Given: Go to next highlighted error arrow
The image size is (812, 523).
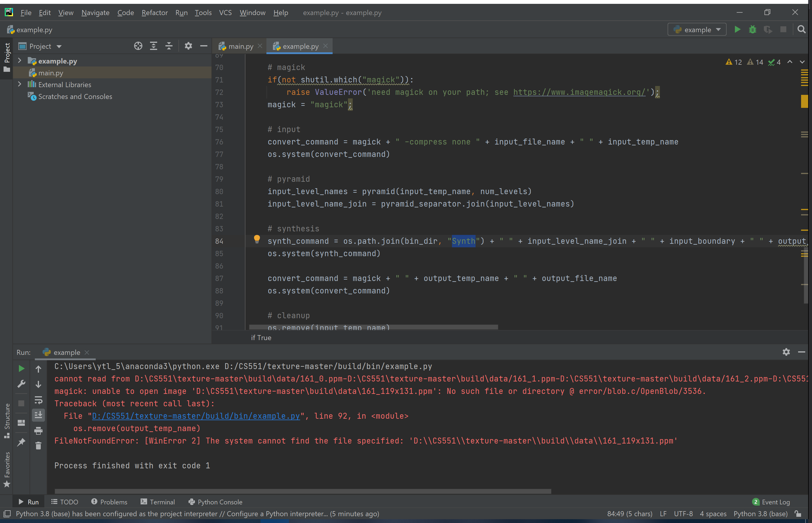Looking at the screenshot, I should point(802,62).
